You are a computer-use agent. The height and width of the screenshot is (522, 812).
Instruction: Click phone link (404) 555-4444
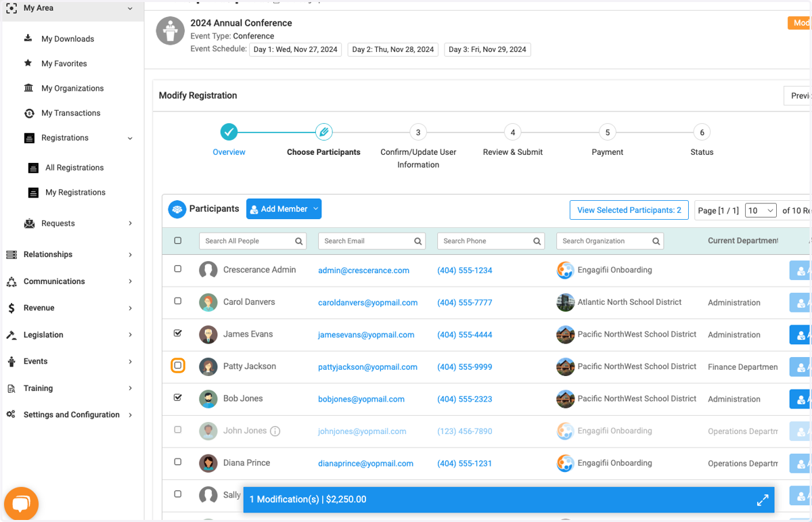point(465,335)
